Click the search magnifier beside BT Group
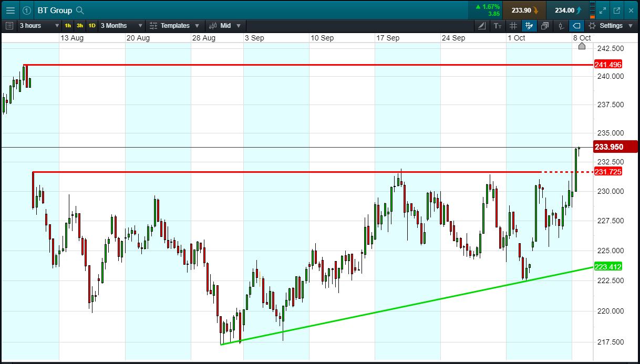Image resolution: width=640 pixels, height=364 pixels. (80, 10)
